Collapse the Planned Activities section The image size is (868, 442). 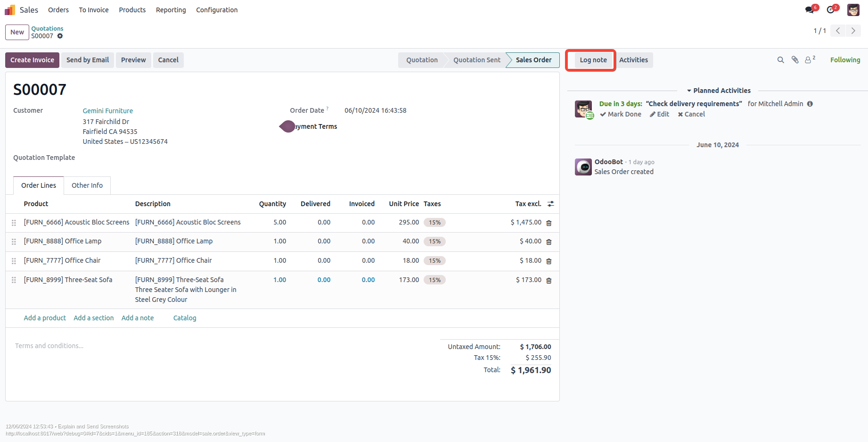pos(719,91)
